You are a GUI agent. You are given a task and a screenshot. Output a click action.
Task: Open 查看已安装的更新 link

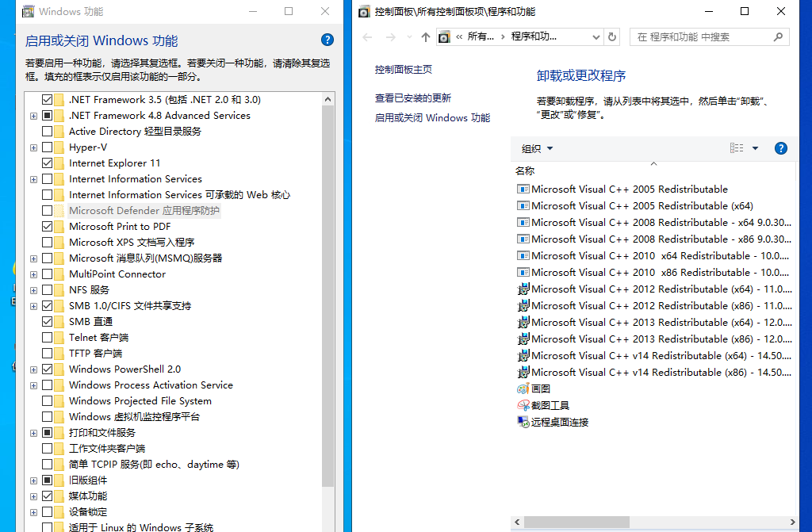pyautogui.click(x=412, y=98)
